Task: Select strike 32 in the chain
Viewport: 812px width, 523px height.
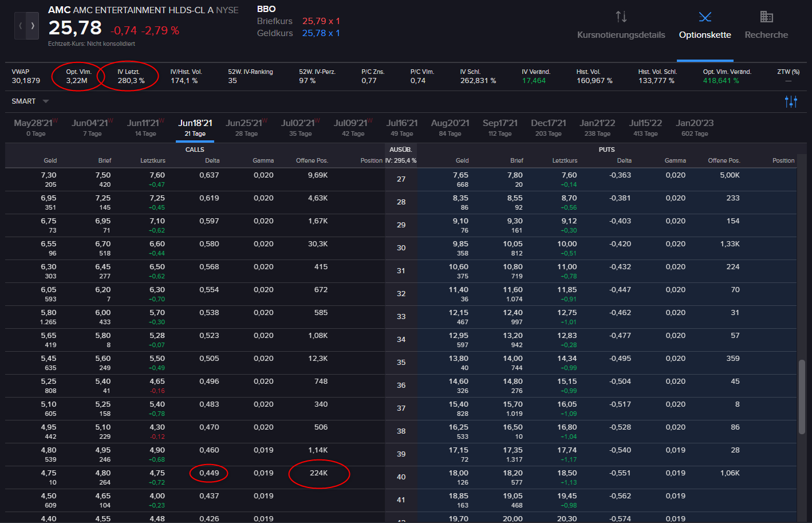Action: pyautogui.click(x=401, y=294)
